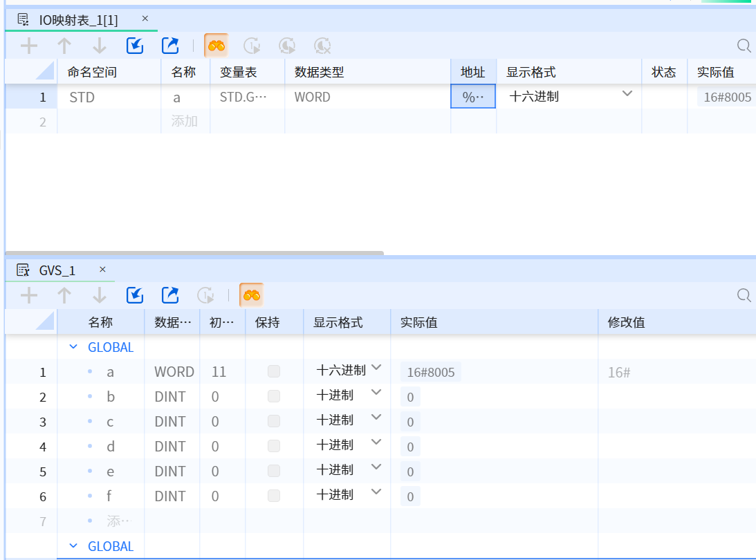
Task: Toggle the monitor binoculars icon in IO映射表 toolbar
Action: coord(216,46)
